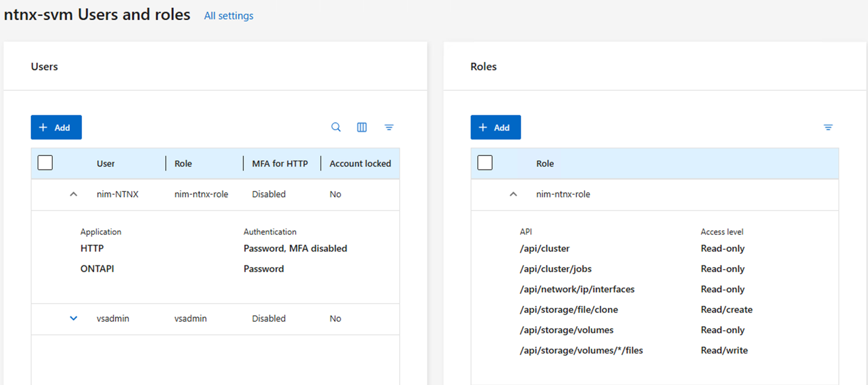The height and width of the screenshot is (385, 868).
Task: Click Account locked No value for vsadmin
Action: pos(335,318)
